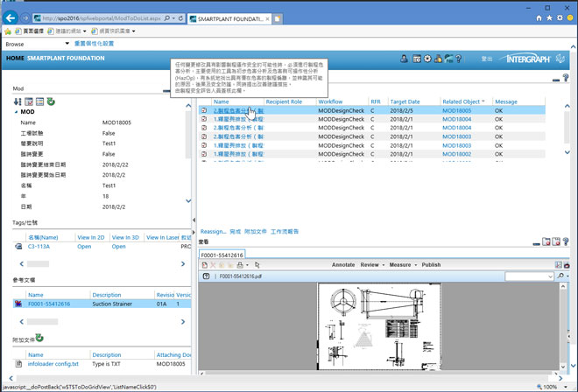Click Suction Strainer description cell
Screen dimensions: 578x392
click(x=112, y=304)
